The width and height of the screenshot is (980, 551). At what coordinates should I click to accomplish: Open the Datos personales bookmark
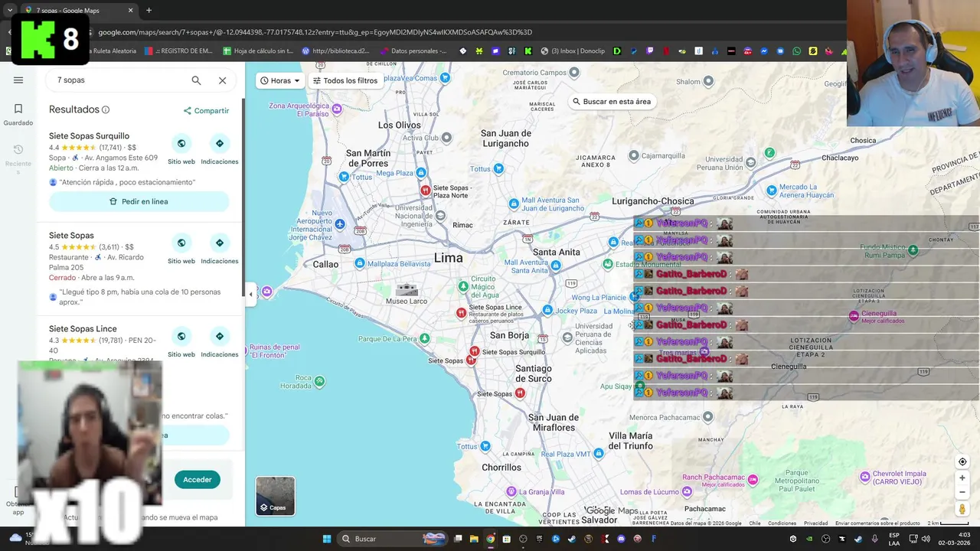(x=413, y=51)
